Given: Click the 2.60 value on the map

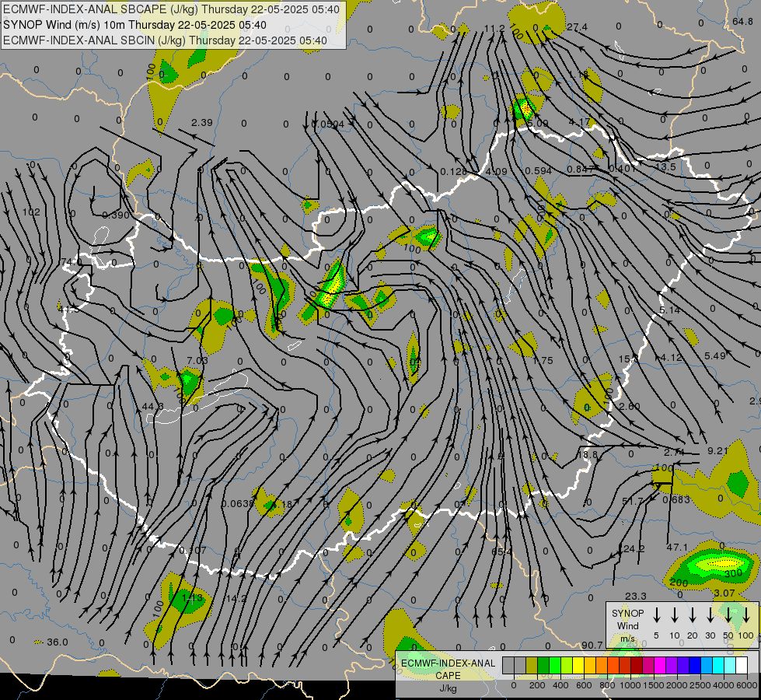Looking at the screenshot, I should [x=630, y=406].
